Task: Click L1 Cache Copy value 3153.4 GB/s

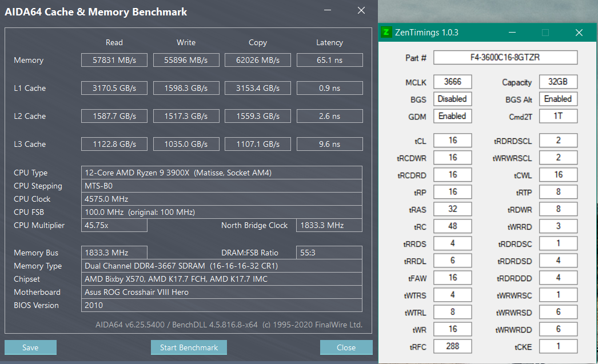Action: tap(258, 88)
